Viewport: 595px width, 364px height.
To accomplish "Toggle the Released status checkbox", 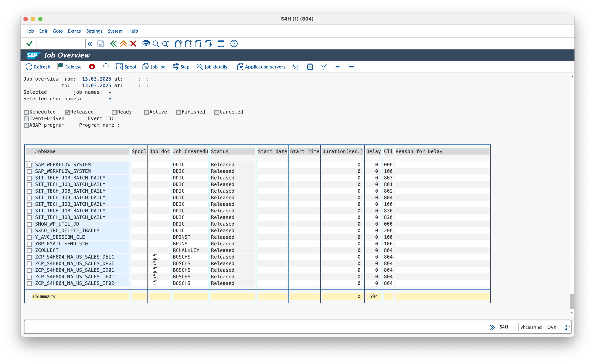I will [x=67, y=112].
